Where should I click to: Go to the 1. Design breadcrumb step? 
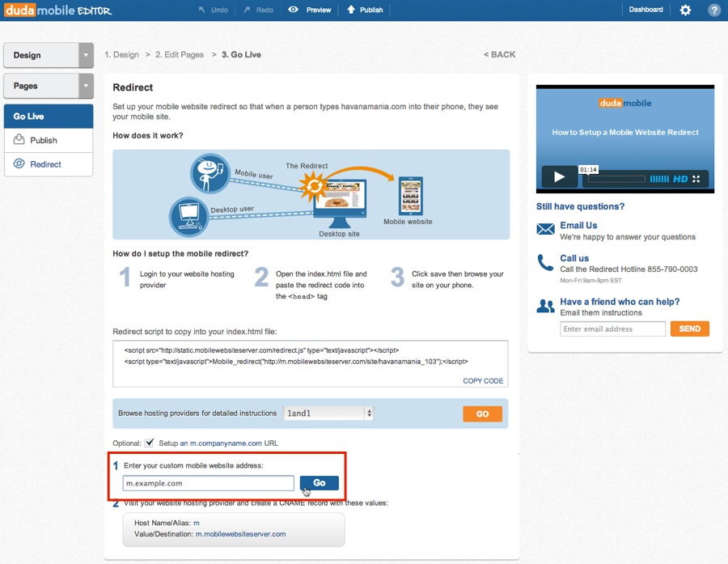pos(121,54)
